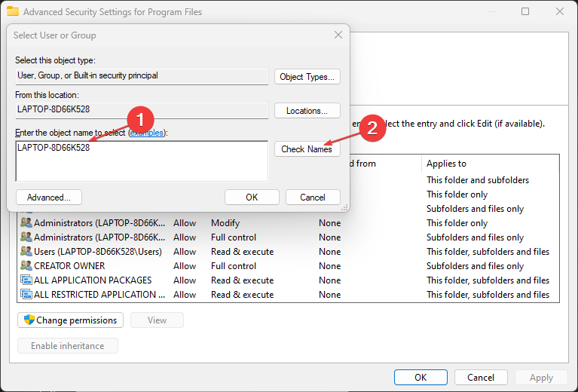Click the object name text box
Image resolution: width=578 pixels, height=392 pixels.
point(142,162)
